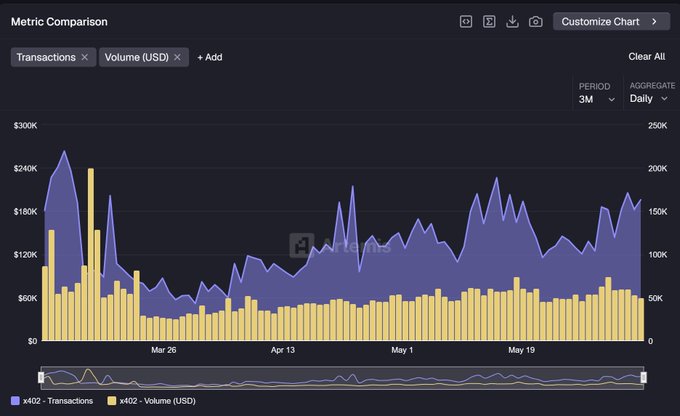
Task: Click the $240K left axis label
Action: pyautogui.click(x=25, y=168)
